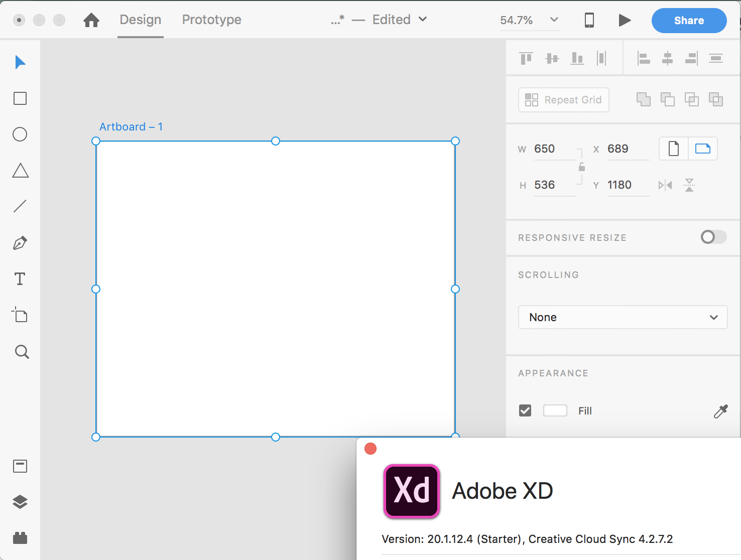
Task: Open the Assets panel icon
Action: pos(20,466)
